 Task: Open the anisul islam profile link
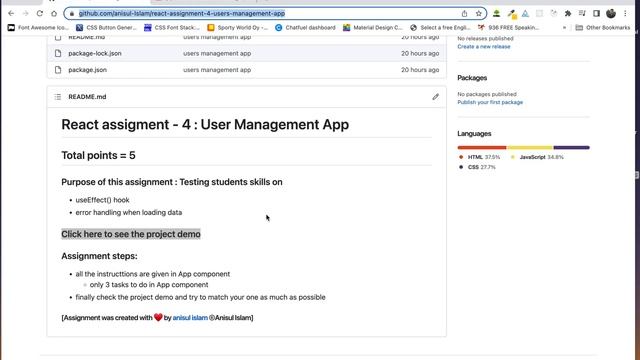coord(190,318)
